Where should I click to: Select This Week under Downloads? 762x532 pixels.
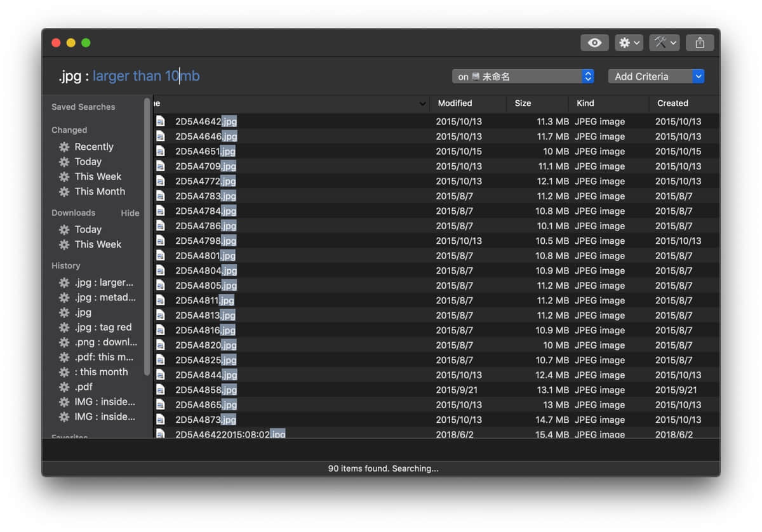tap(97, 244)
